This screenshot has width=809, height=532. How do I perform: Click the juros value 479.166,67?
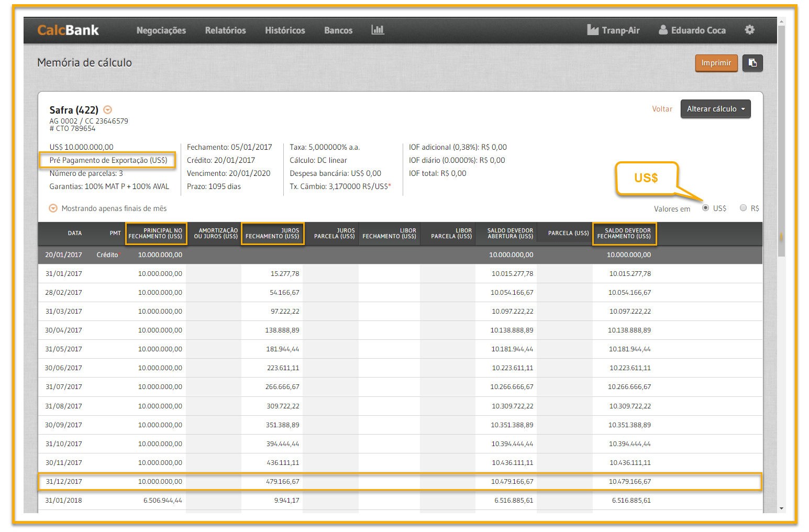tap(282, 482)
